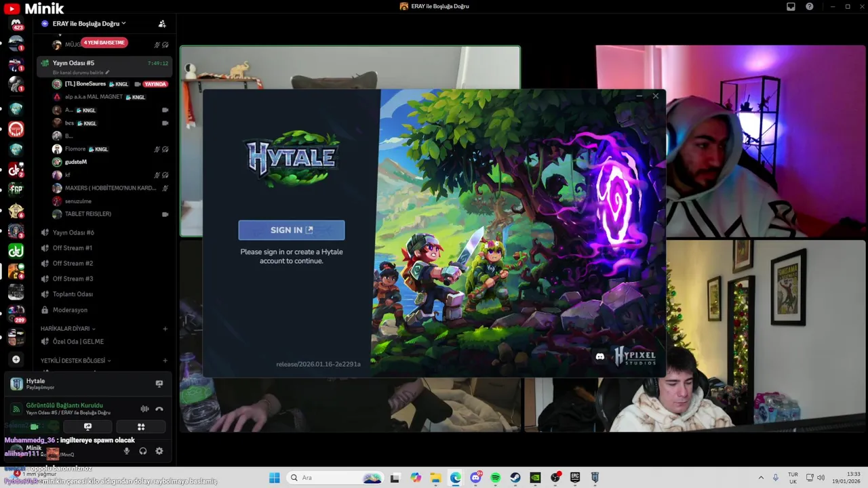Open the Windows Start menu
The height and width of the screenshot is (488, 868).
click(x=274, y=478)
